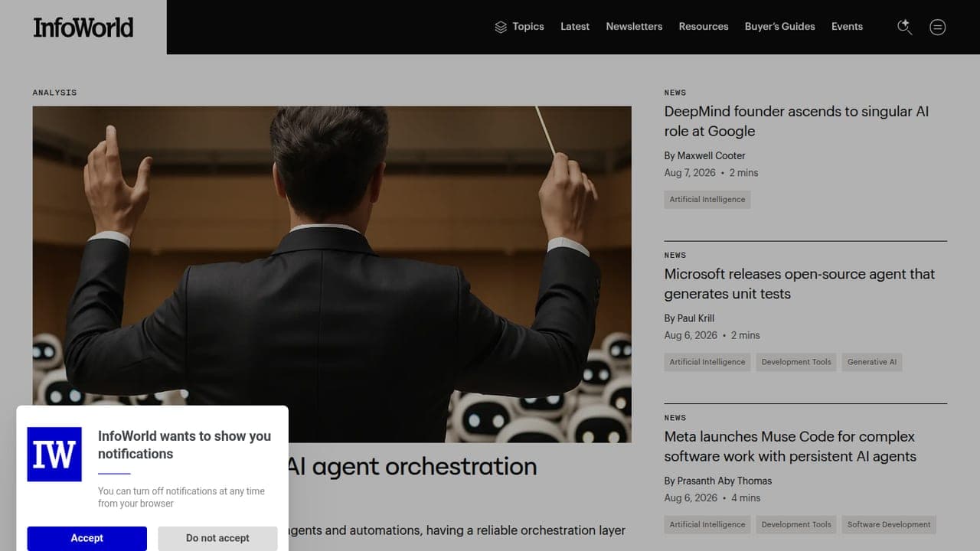The width and height of the screenshot is (980, 551).
Task: Click author name Maxwell Cooter
Action: (x=711, y=156)
